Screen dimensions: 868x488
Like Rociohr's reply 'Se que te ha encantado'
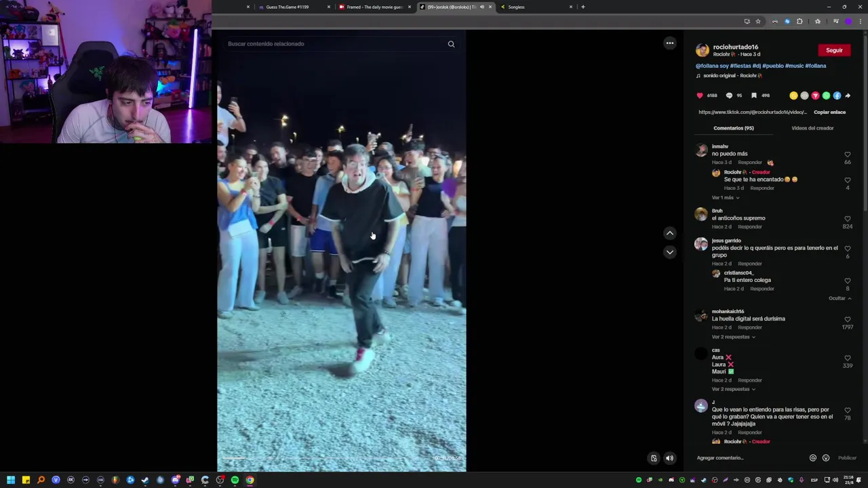[x=847, y=180]
